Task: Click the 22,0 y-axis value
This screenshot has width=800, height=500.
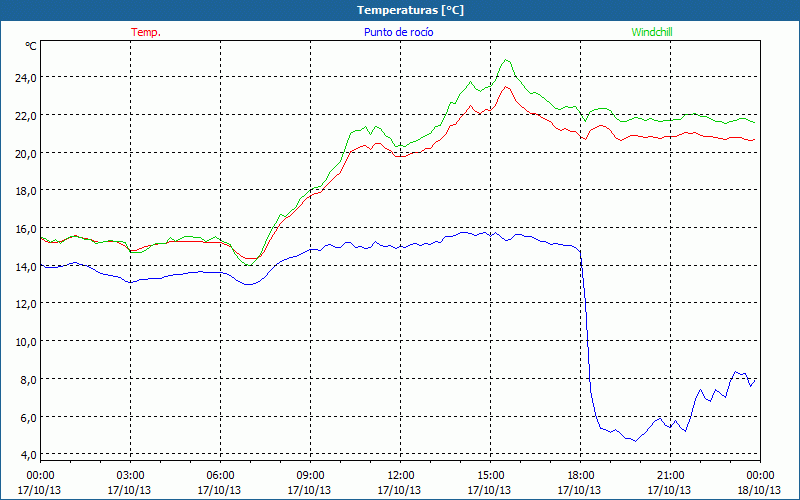Action: coord(26,116)
